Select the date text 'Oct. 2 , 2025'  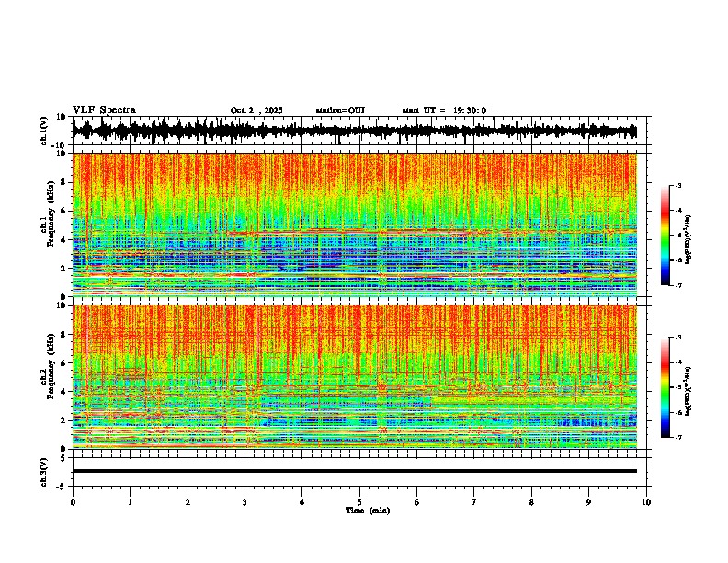(256, 110)
